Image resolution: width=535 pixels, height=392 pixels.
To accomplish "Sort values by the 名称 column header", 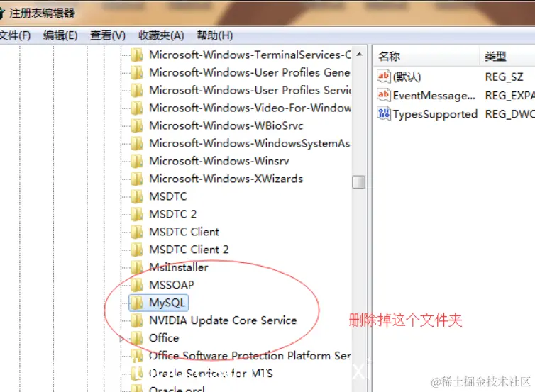I will pos(426,56).
